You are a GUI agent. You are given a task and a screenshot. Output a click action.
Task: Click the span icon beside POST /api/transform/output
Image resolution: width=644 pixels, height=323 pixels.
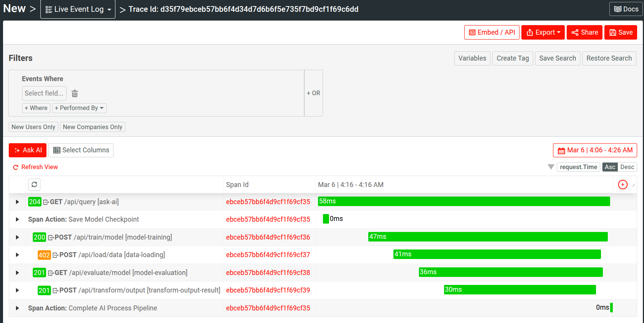coord(55,291)
